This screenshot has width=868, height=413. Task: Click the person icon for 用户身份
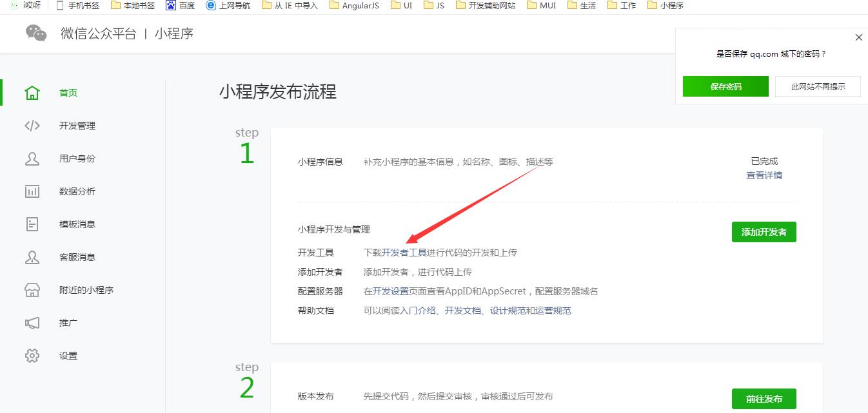click(32, 158)
